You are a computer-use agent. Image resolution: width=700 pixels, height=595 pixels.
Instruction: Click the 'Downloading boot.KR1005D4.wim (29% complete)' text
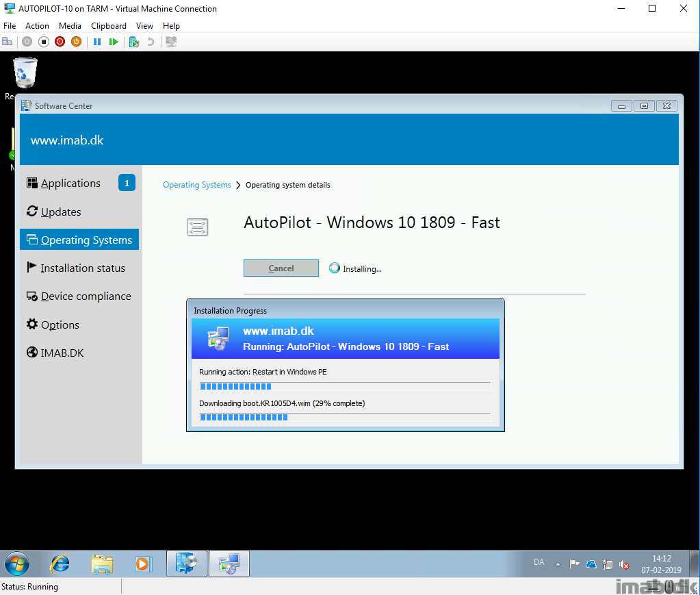(282, 403)
